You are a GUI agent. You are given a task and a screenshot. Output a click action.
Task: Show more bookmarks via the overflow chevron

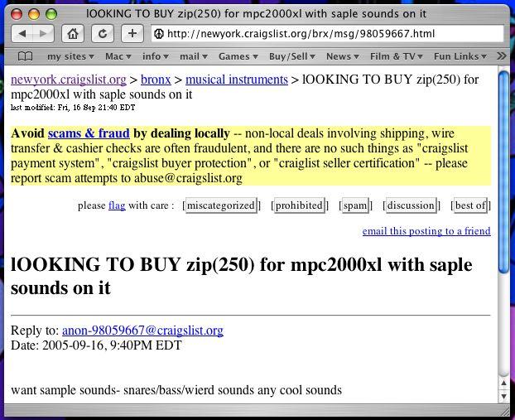[500, 56]
